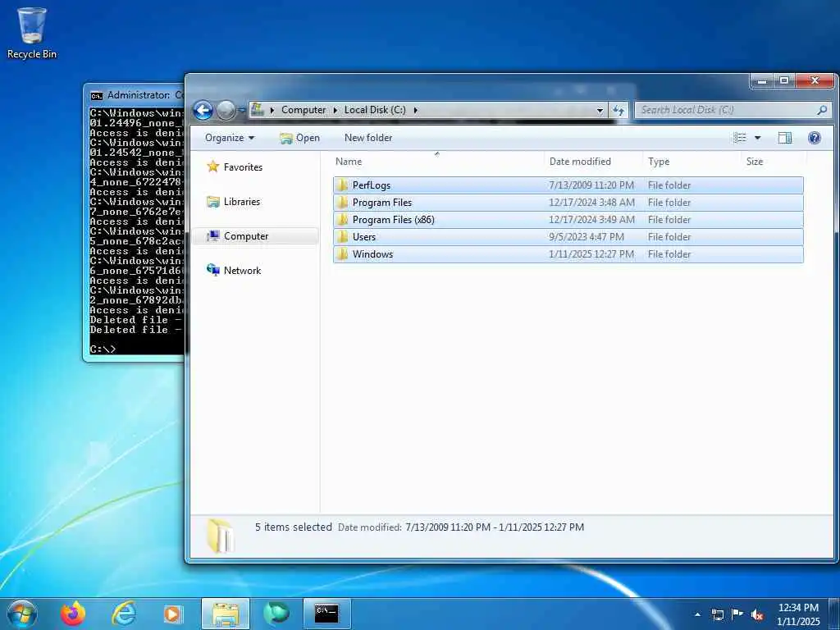Launch Internet Explorer from taskbar

click(124, 614)
